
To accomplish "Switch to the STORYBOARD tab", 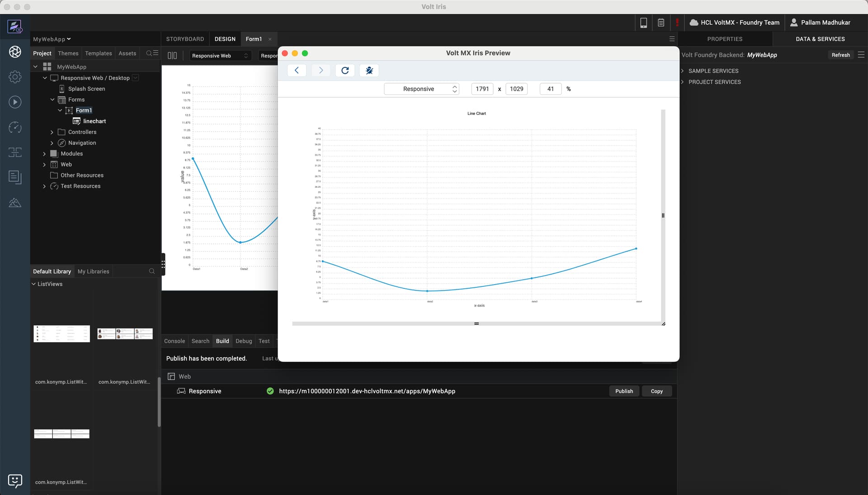I will [185, 39].
